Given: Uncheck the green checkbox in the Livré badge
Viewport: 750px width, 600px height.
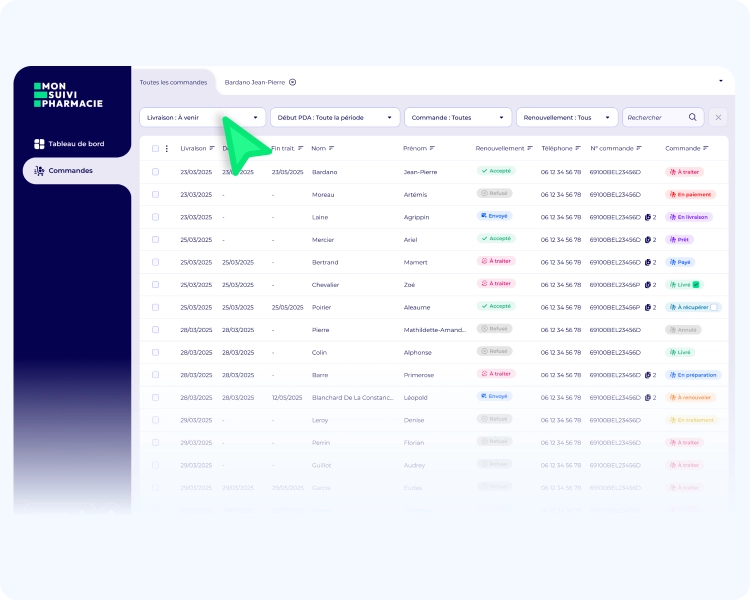Looking at the screenshot, I should pos(696,285).
